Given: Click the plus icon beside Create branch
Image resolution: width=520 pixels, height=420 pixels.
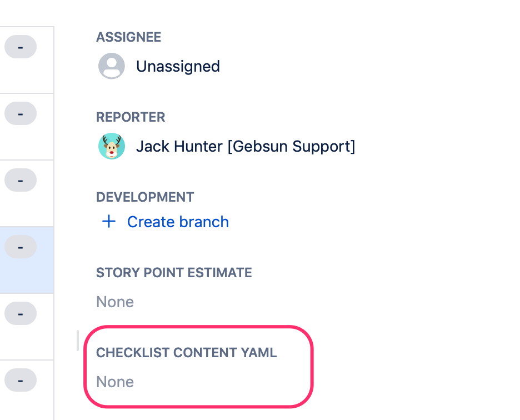Looking at the screenshot, I should pos(108,221).
